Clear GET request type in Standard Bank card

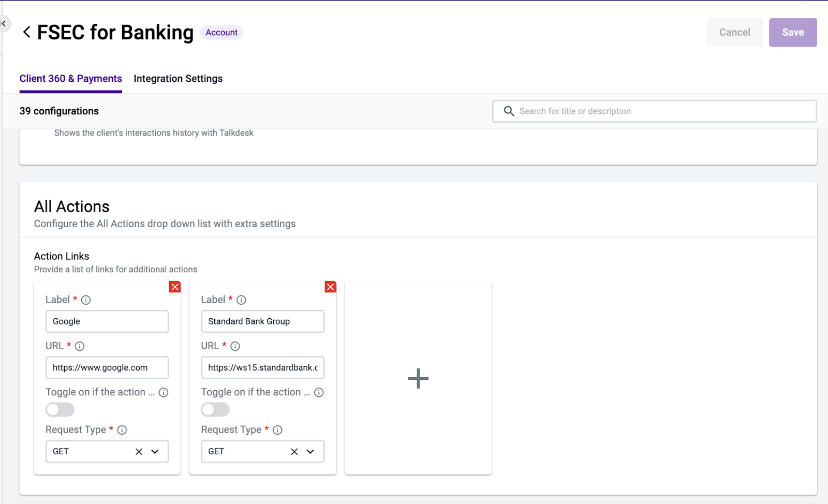tap(294, 451)
